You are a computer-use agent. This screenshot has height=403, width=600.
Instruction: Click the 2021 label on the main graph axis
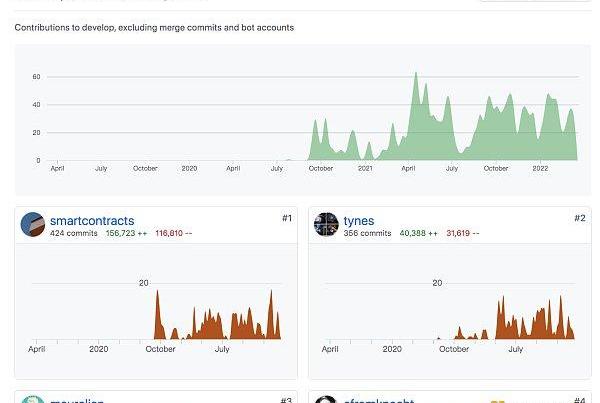(x=365, y=169)
